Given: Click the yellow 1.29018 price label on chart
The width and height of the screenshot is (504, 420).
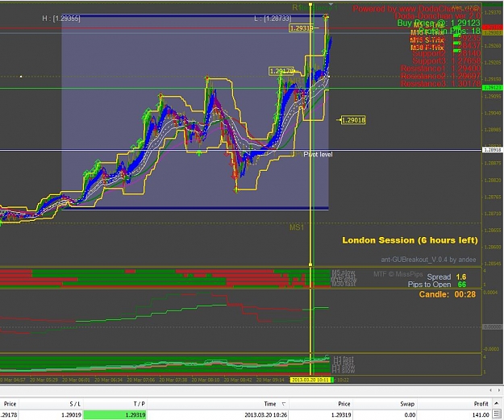Looking at the screenshot, I should 353,120.
